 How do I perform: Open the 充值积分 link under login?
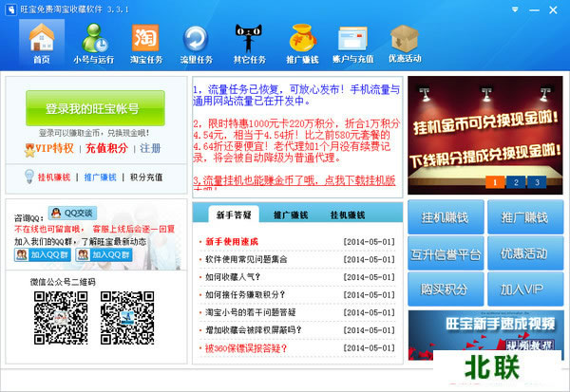(x=109, y=149)
